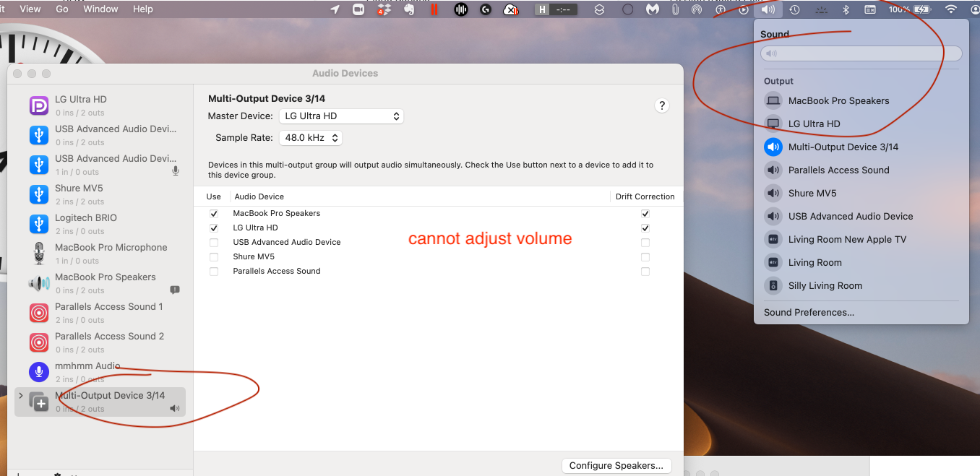Click location arrow icon in menu bar
Image resolution: width=980 pixels, height=476 pixels.
point(335,9)
